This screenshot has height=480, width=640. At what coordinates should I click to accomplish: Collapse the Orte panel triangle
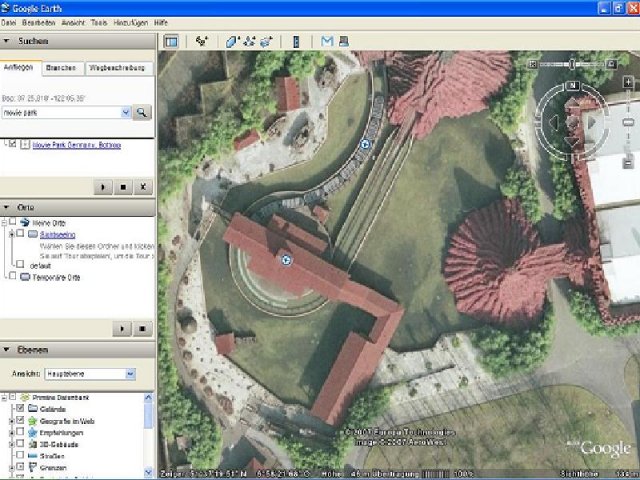7,207
